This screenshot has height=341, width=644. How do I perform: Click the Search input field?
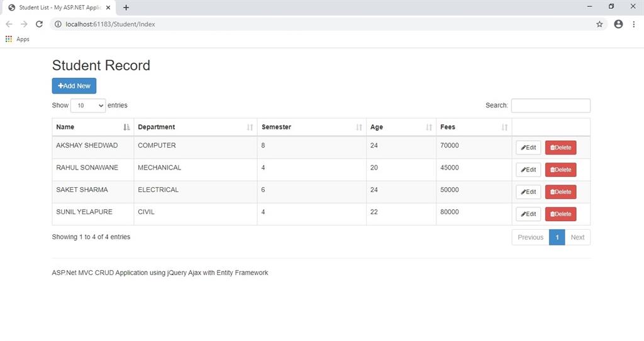[550, 106]
